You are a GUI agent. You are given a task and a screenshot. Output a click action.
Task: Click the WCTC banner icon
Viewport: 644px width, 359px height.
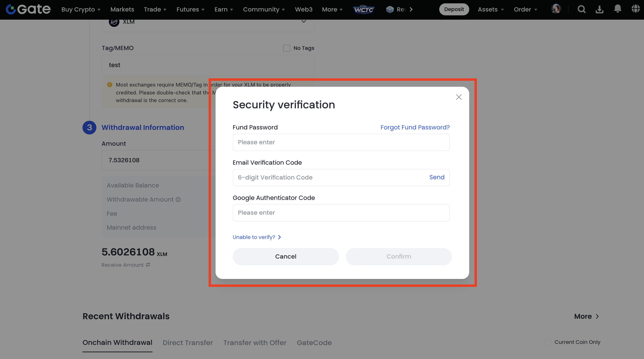(364, 10)
